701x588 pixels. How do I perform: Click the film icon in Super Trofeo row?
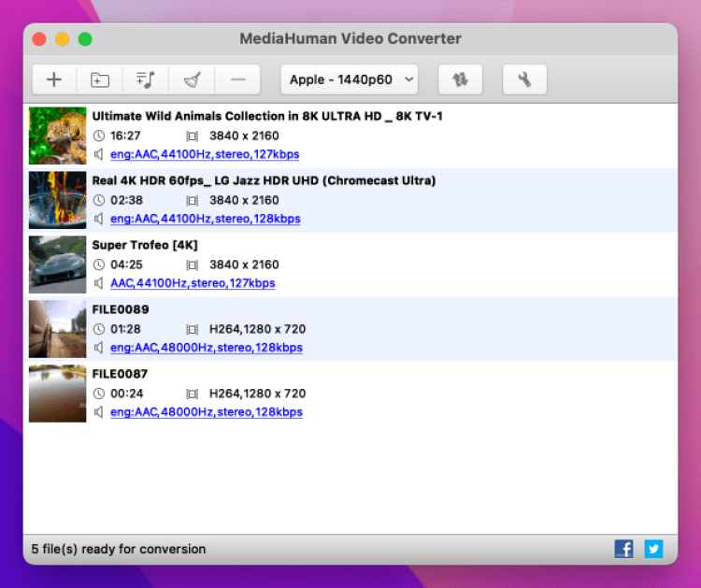[x=193, y=265]
